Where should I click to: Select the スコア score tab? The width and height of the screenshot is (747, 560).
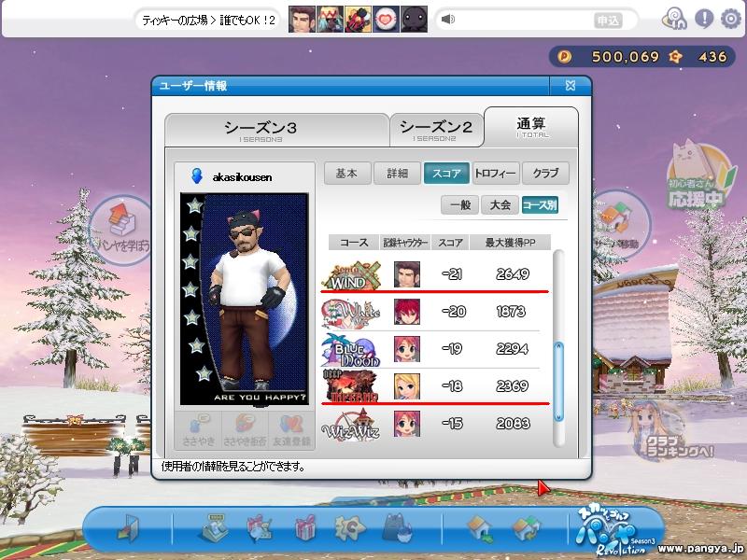click(x=447, y=174)
